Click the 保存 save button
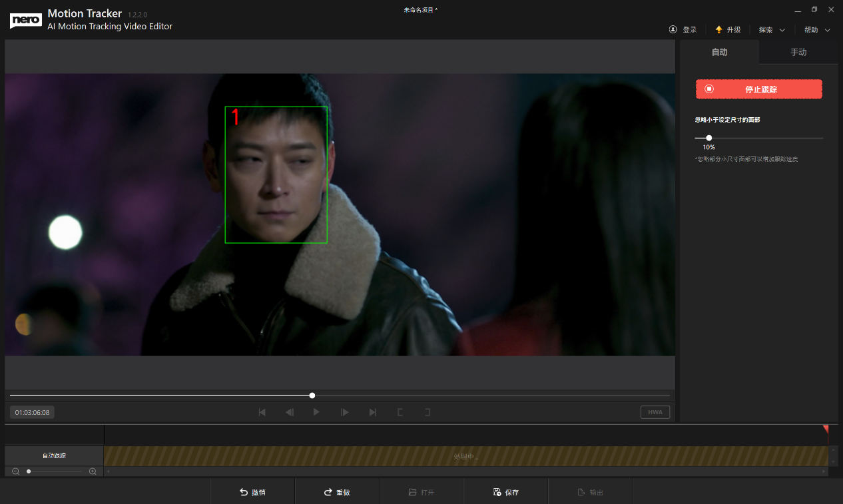Image resolution: width=843 pixels, height=504 pixels. pyautogui.click(x=506, y=492)
